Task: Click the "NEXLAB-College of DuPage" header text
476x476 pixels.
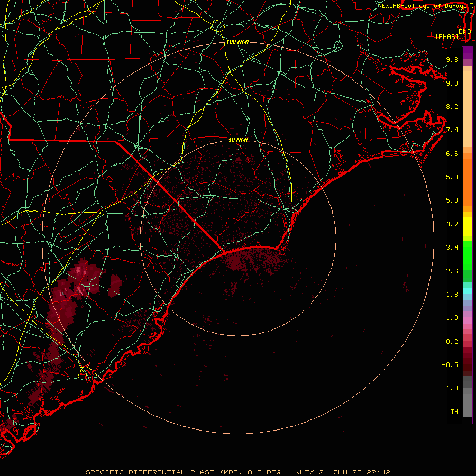Action: tap(422, 6)
